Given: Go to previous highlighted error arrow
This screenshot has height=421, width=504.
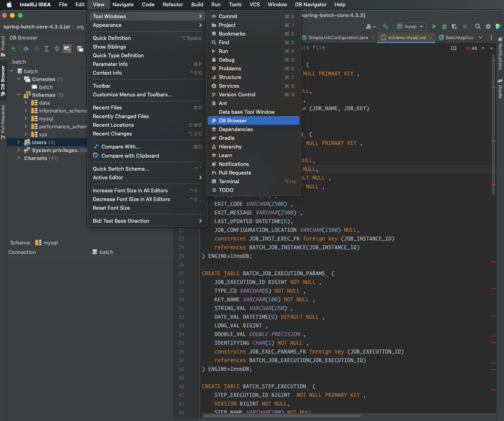Looking at the screenshot, I should [x=483, y=48].
